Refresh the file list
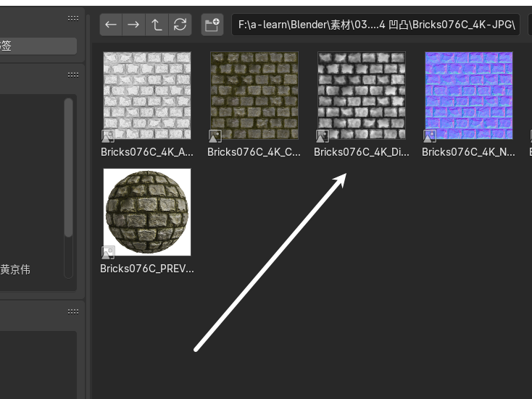This screenshot has height=399, width=532. [180, 25]
